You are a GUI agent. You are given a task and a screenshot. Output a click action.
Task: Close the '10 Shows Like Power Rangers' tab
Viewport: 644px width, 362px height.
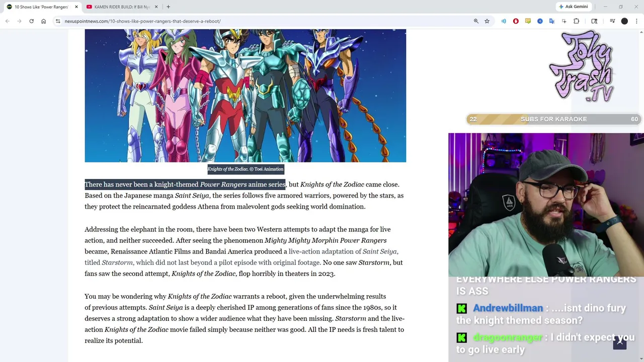(x=76, y=7)
